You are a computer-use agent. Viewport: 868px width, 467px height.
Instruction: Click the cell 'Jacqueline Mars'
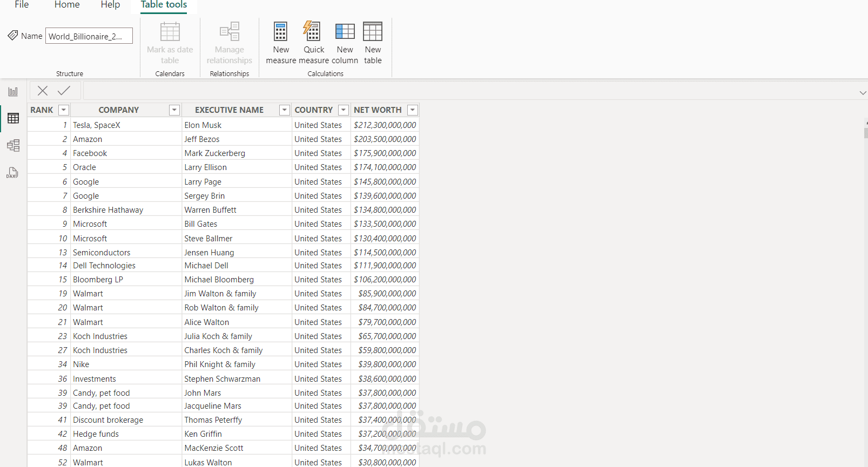(237, 406)
